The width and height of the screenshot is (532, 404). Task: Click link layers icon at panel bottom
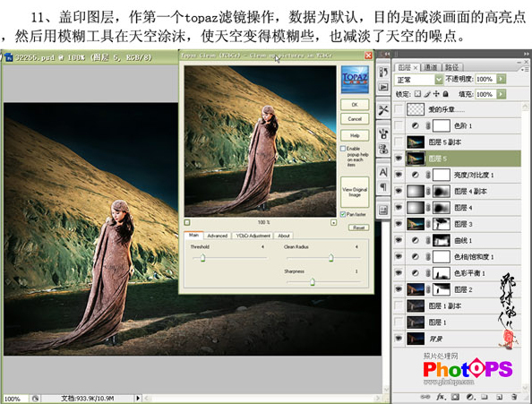425,397
